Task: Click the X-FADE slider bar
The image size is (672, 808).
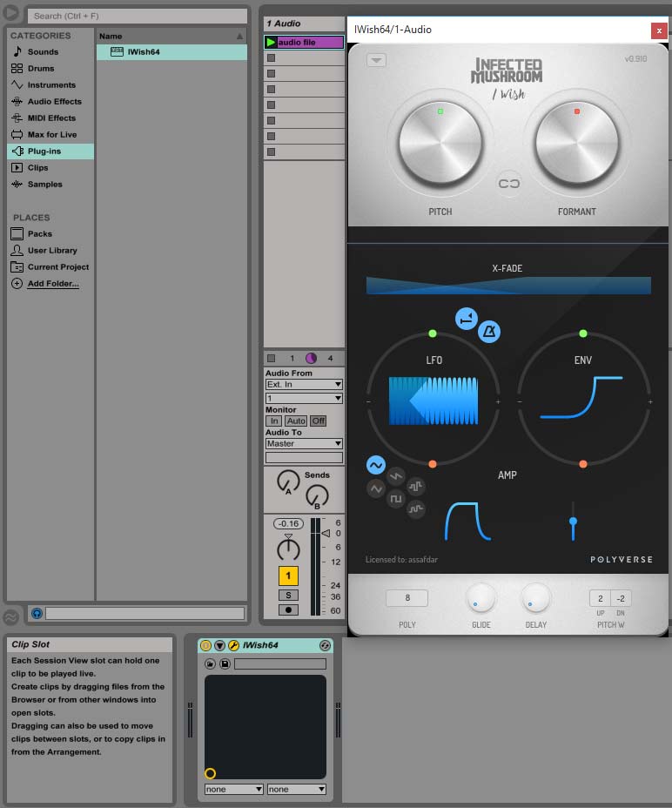Action: pos(508,286)
